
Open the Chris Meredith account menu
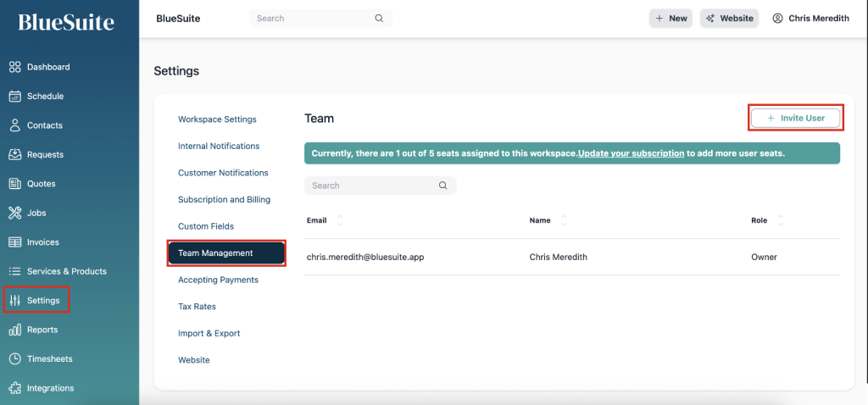[x=810, y=19]
